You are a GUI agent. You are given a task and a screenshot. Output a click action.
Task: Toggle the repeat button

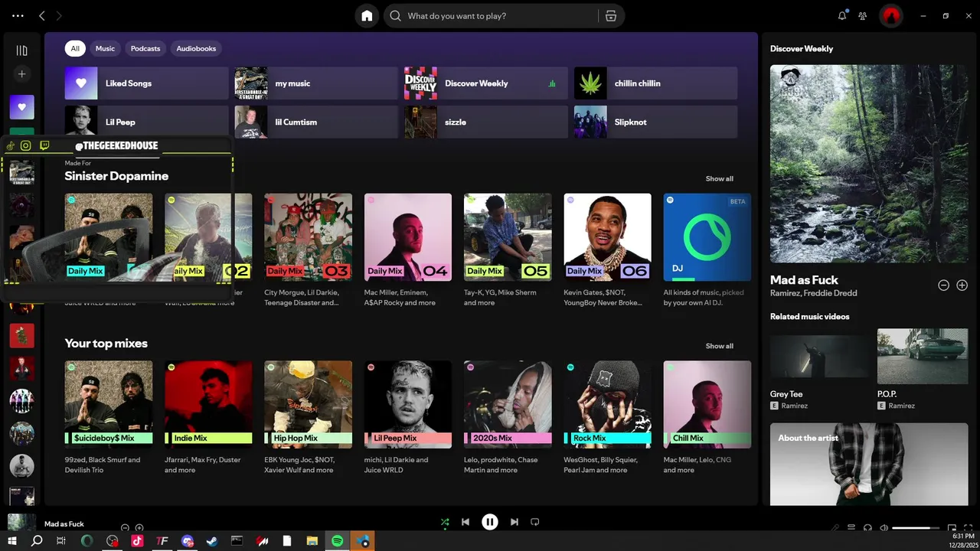(x=535, y=522)
